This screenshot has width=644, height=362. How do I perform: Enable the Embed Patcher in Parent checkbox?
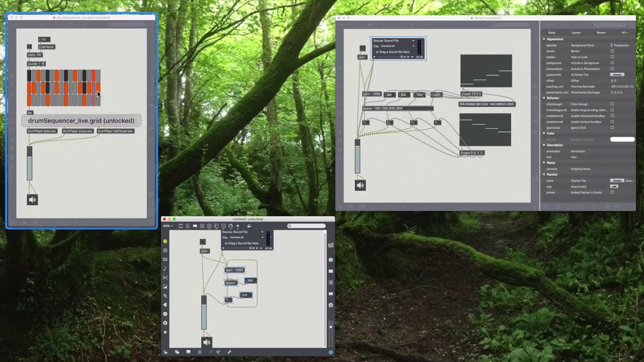tap(612, 192)
